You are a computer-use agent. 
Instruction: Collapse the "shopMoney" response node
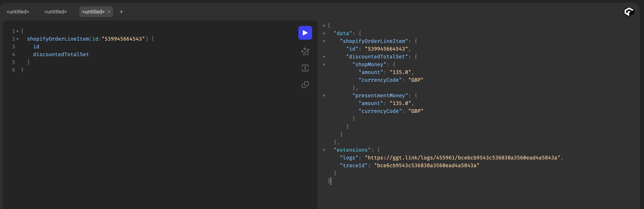pyautogui.click(x=324, y=65)
